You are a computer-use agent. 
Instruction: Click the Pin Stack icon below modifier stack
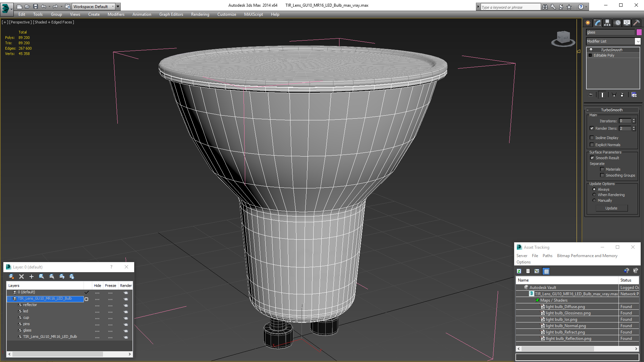click(591, 95)
